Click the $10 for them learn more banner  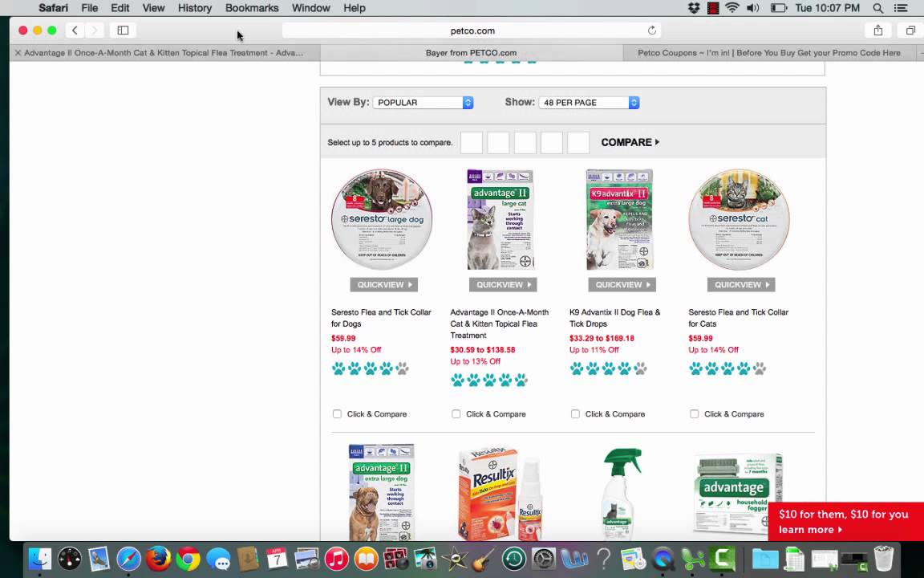(846, 521)
